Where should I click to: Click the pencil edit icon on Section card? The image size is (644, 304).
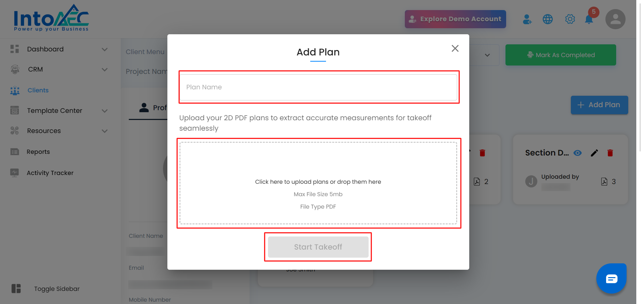[594, 153]
